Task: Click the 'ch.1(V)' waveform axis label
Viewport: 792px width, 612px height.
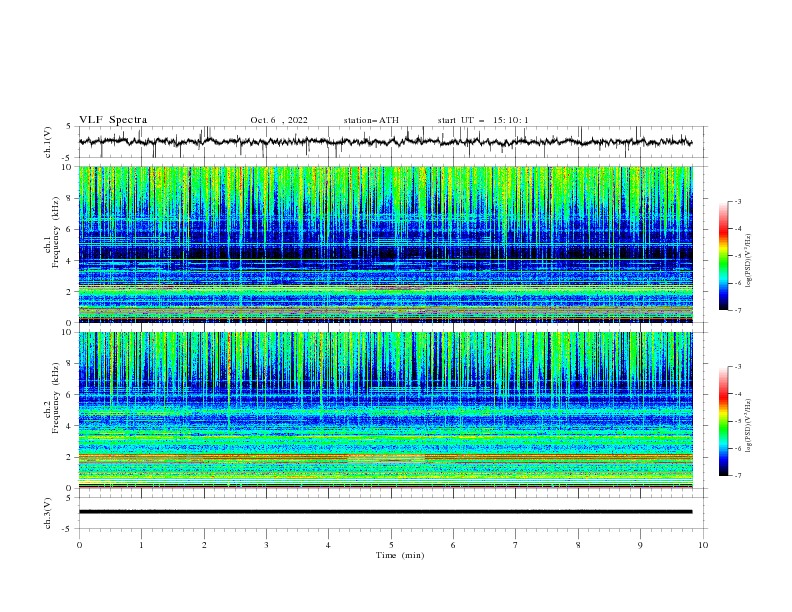Action: [48, 142]
